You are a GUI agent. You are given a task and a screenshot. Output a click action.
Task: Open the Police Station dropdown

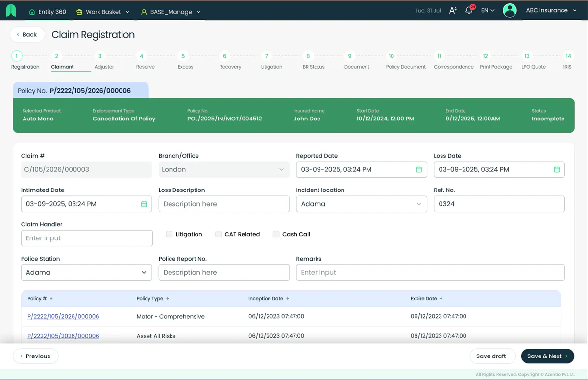86,272
